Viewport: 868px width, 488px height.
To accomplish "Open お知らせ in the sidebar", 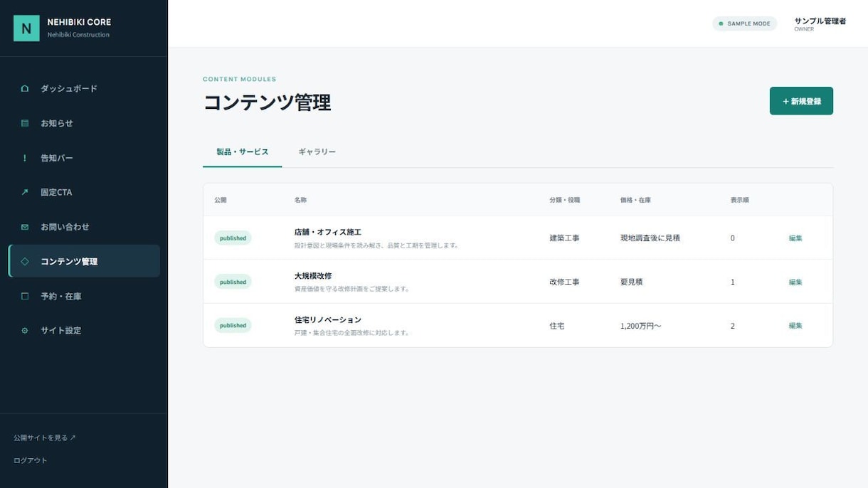I will click(84, 123).
